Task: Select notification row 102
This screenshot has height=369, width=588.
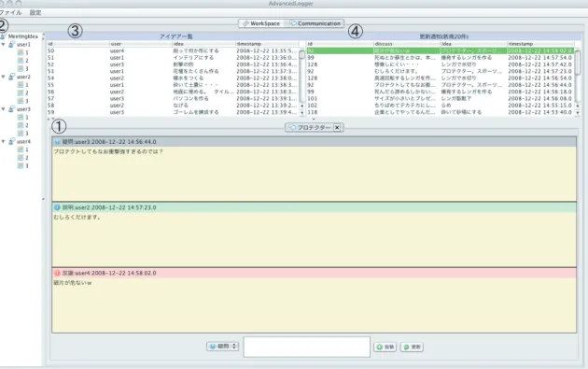Action: point(441,106)
